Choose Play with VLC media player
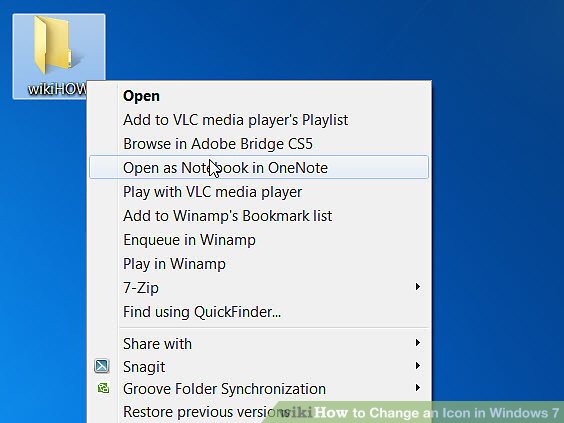This screenshot has width=564, height=423. 259,192
